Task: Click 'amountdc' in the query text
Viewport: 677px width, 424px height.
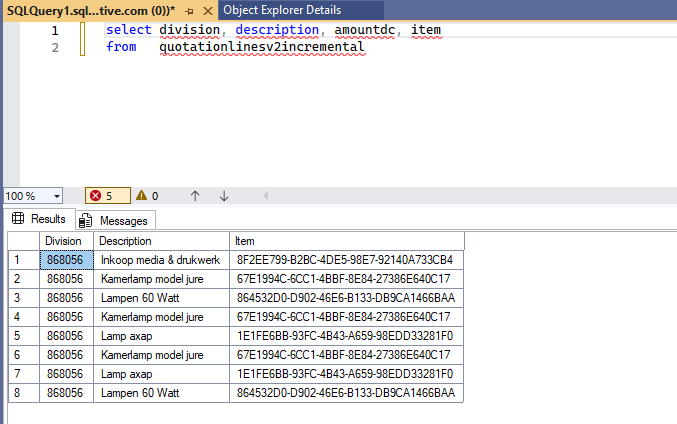Action: pyautogui.click(x=364, y=30)
